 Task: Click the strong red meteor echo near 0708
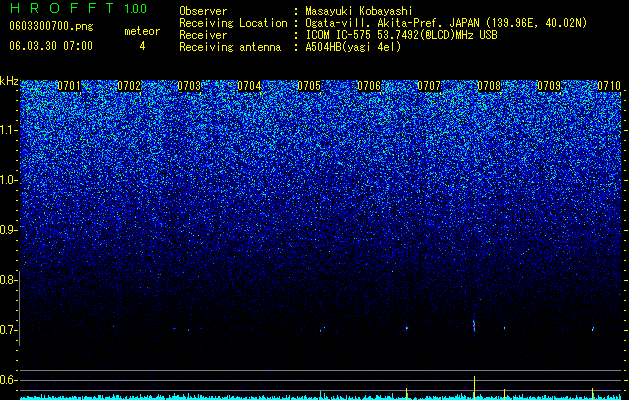[474, 324]
